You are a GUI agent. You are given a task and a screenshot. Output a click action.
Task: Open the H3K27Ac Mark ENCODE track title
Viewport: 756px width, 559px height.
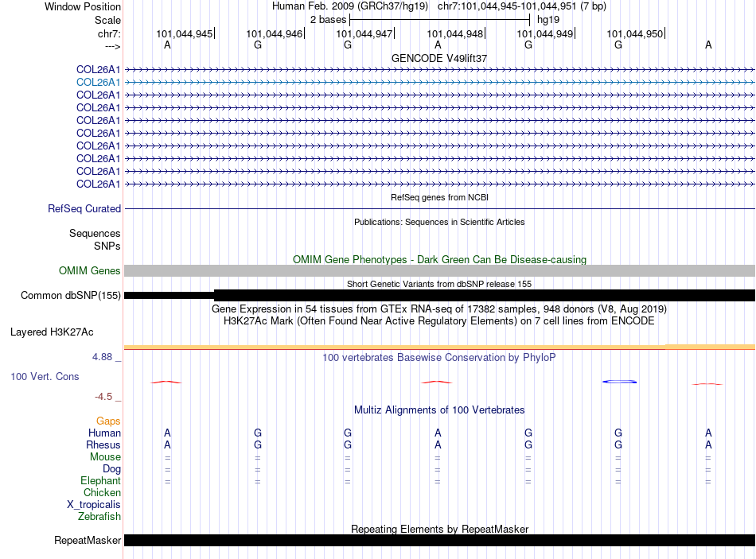(439, 321)
